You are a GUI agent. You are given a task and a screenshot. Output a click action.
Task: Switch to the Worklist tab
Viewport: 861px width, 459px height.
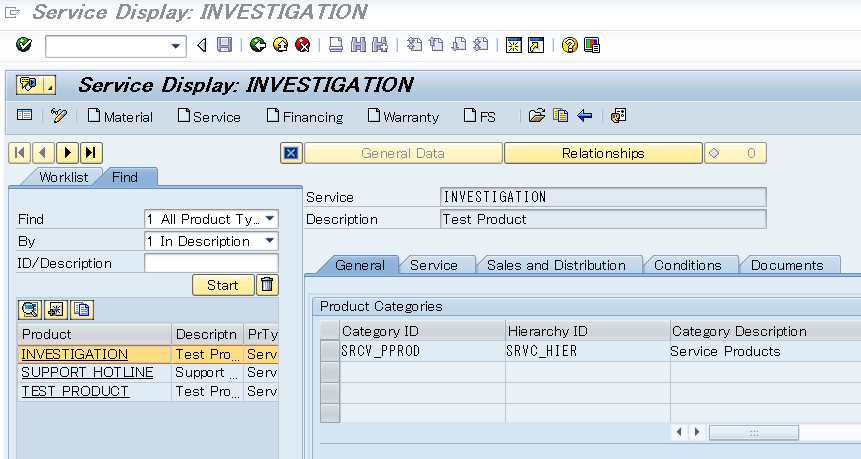point(63,177)
